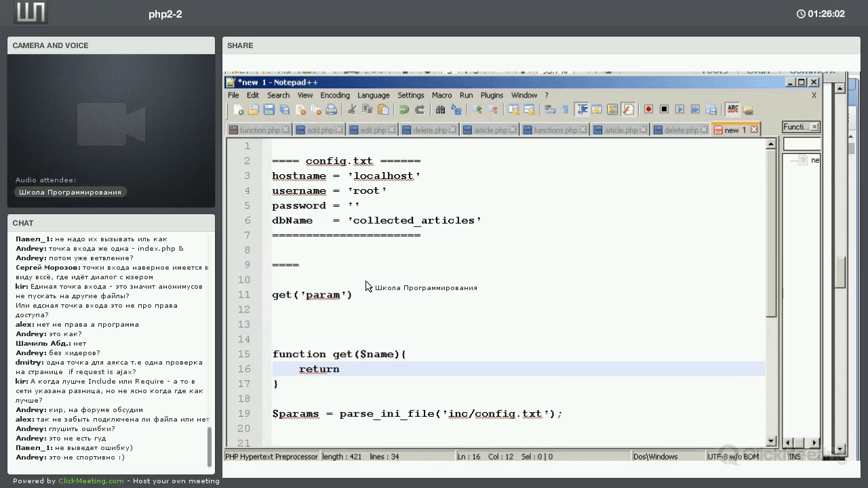Open the File menu
The height and width of the screenshot is (488, 868).
coord(233,96)
